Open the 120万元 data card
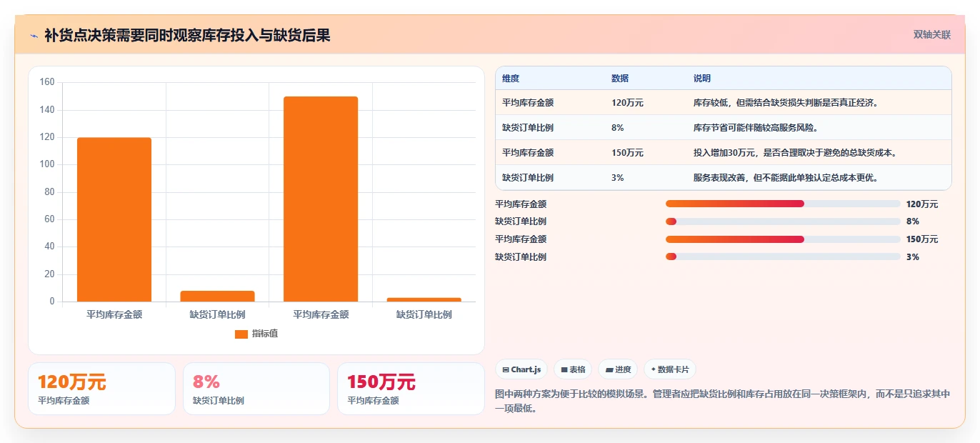 pyautogui.click(x=101, y=389)
